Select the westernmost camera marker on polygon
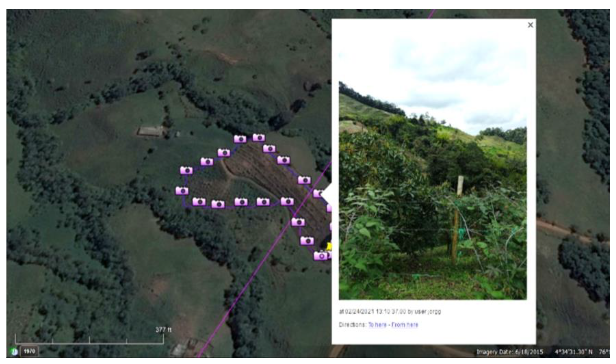The height and width of the screenshot is (364, 616). 182,191
